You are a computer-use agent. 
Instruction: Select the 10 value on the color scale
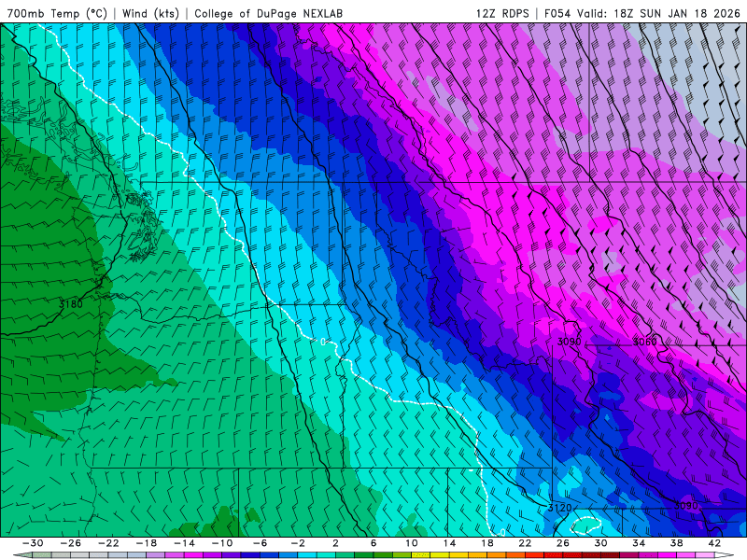[411, 543]
